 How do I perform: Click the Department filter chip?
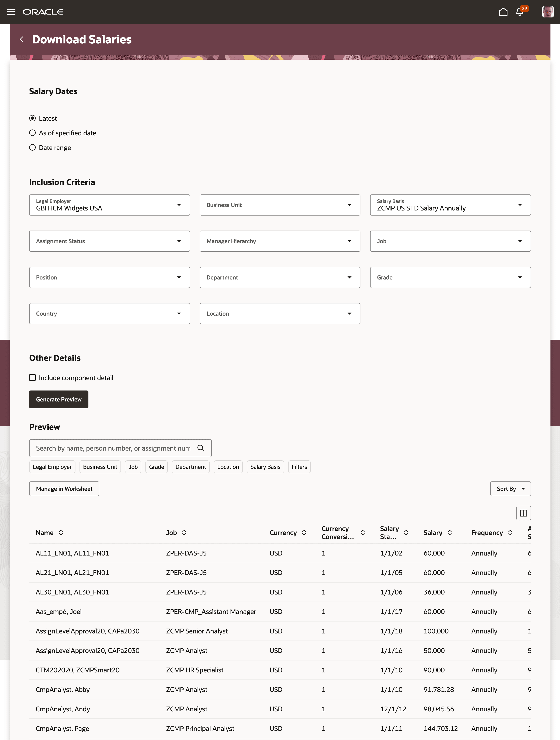click(191, 467)
